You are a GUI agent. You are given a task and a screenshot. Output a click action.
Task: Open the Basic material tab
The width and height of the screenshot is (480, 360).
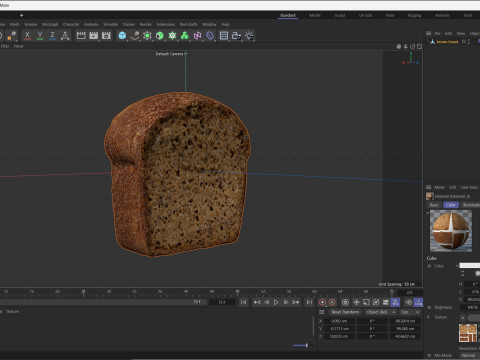coord(434,205)
